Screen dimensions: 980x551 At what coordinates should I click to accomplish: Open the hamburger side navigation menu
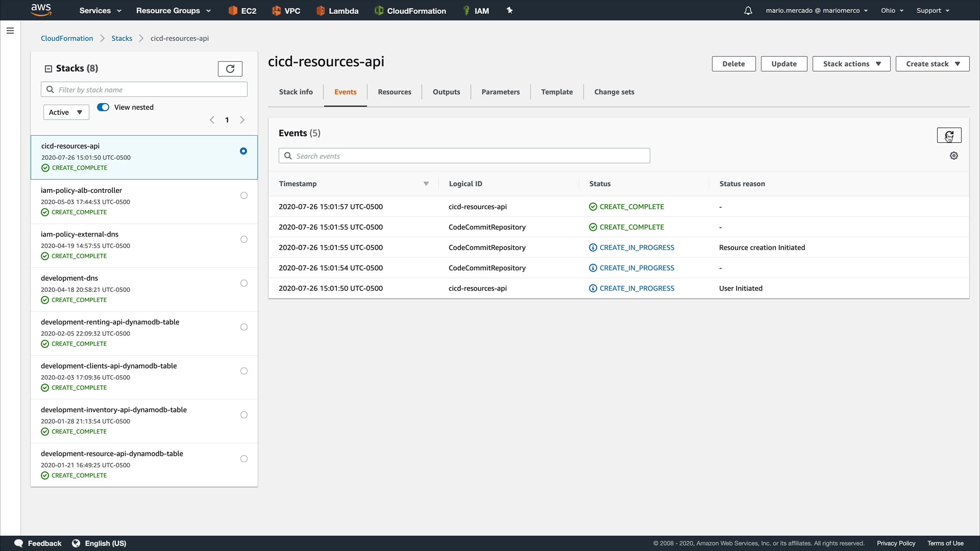[10, 31]
